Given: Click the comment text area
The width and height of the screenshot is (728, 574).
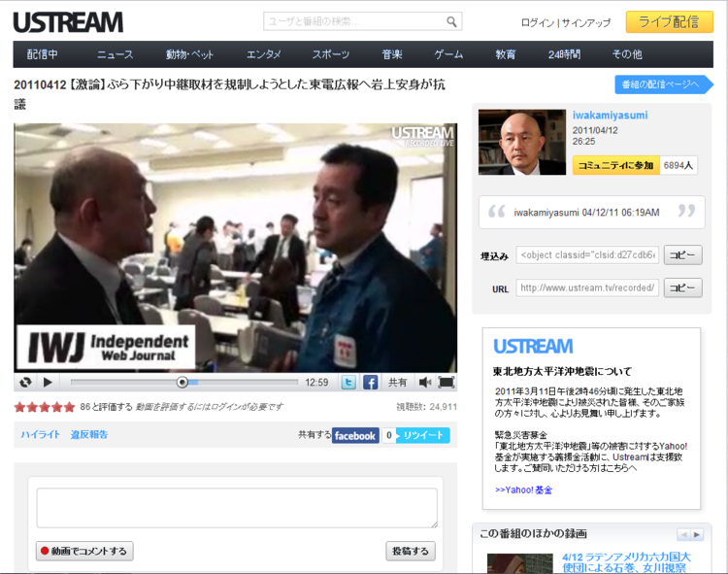Looking at the screenshot, I should [237, 508].
